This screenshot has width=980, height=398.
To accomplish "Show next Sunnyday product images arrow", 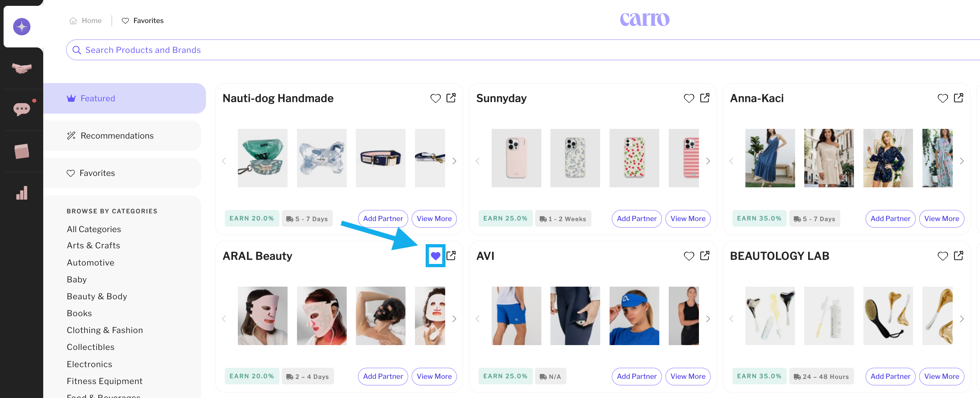I will click(x=708, y=161).
